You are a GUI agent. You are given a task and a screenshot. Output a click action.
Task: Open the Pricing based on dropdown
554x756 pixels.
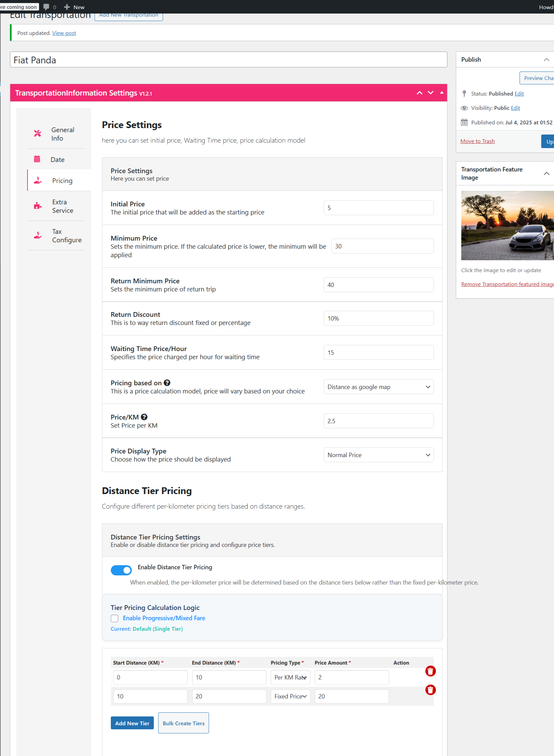click(x=379, y=387)
